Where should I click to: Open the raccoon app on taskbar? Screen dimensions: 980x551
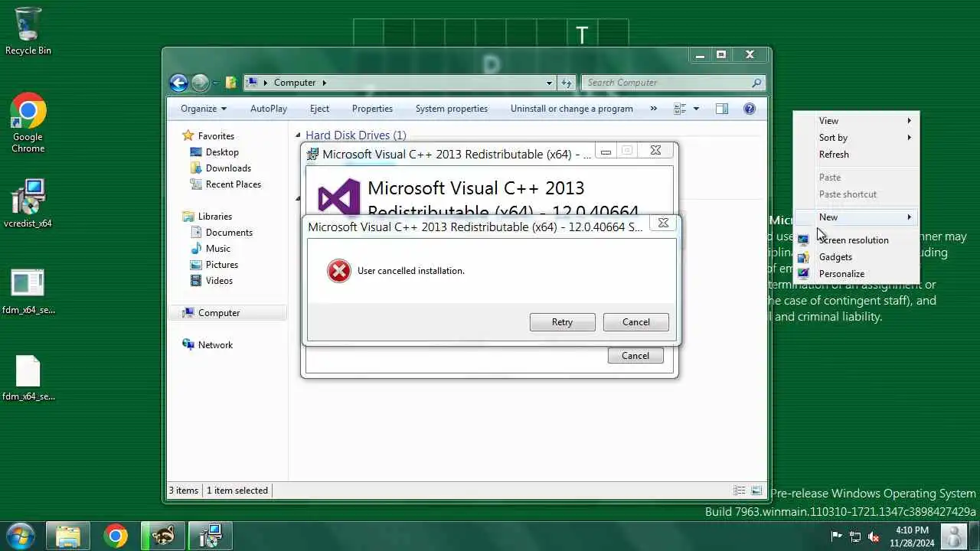point(162,536)
